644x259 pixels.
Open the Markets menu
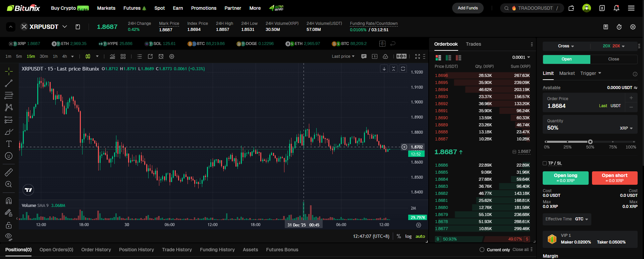106,8
